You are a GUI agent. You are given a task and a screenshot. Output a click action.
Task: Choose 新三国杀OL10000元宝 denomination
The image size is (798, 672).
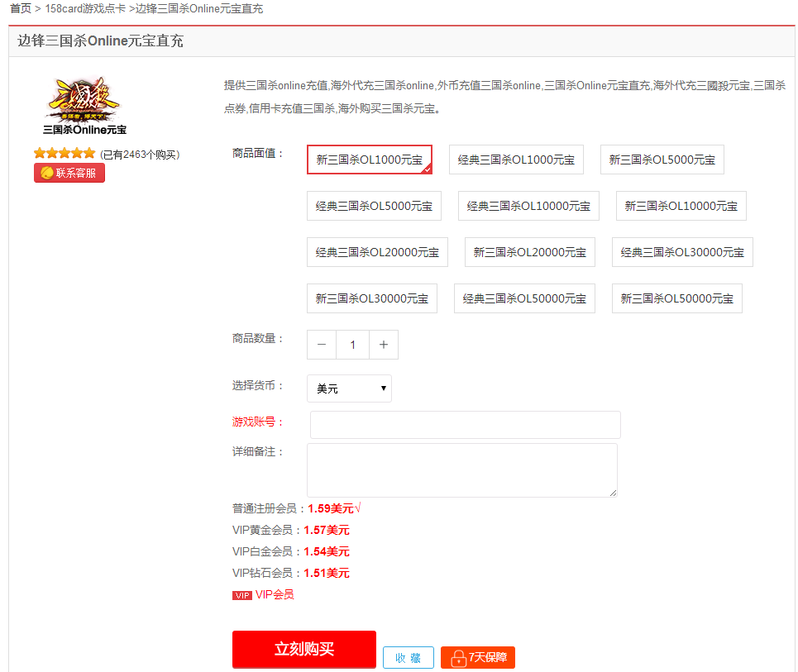pos(681,206)
